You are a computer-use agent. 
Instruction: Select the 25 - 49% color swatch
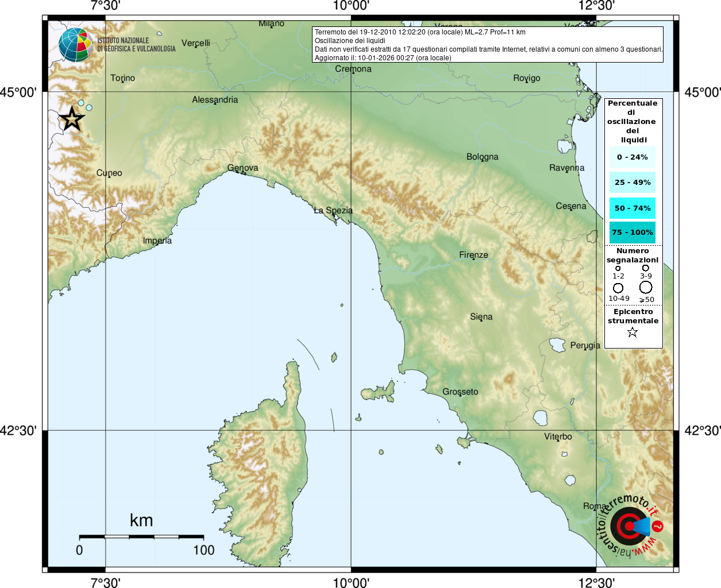[633, 182]
